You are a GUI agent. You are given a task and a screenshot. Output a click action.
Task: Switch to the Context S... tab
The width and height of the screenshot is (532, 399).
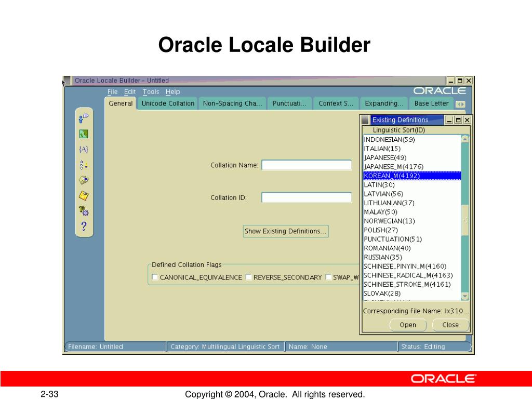(x=336, y=103)
